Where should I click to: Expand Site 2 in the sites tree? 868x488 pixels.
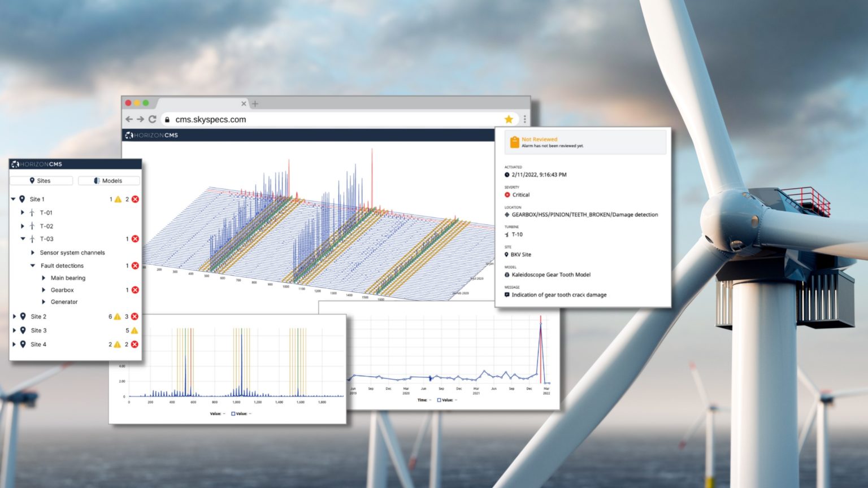[13, 316]
